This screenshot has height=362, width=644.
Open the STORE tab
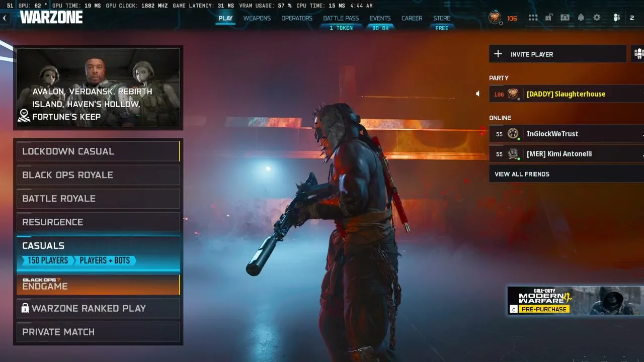point(442,18)
